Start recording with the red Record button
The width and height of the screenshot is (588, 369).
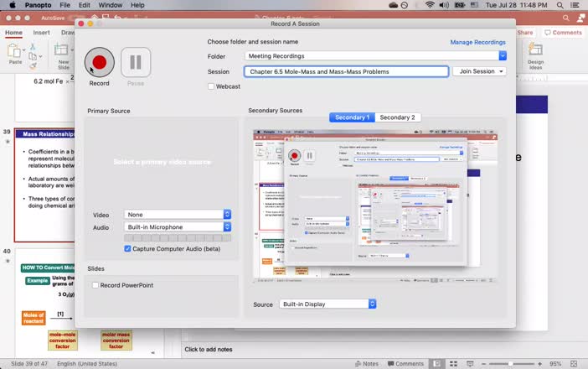pos(99,62)
